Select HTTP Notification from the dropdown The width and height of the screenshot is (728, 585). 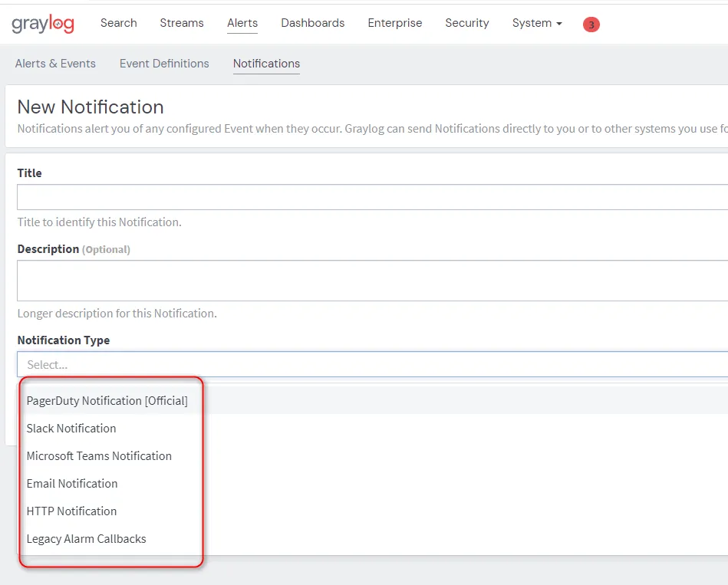click(71, 511)
